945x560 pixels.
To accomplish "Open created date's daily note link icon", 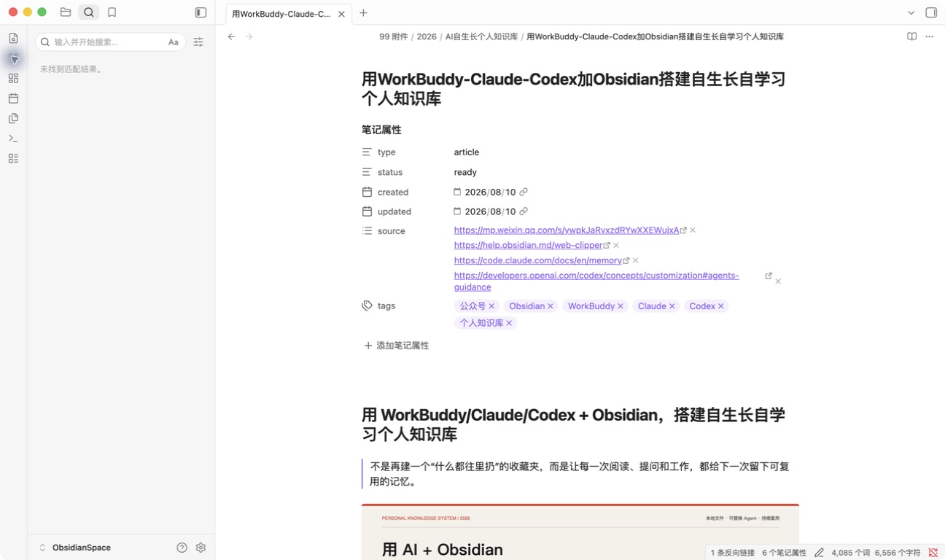I will coord(523,192).
